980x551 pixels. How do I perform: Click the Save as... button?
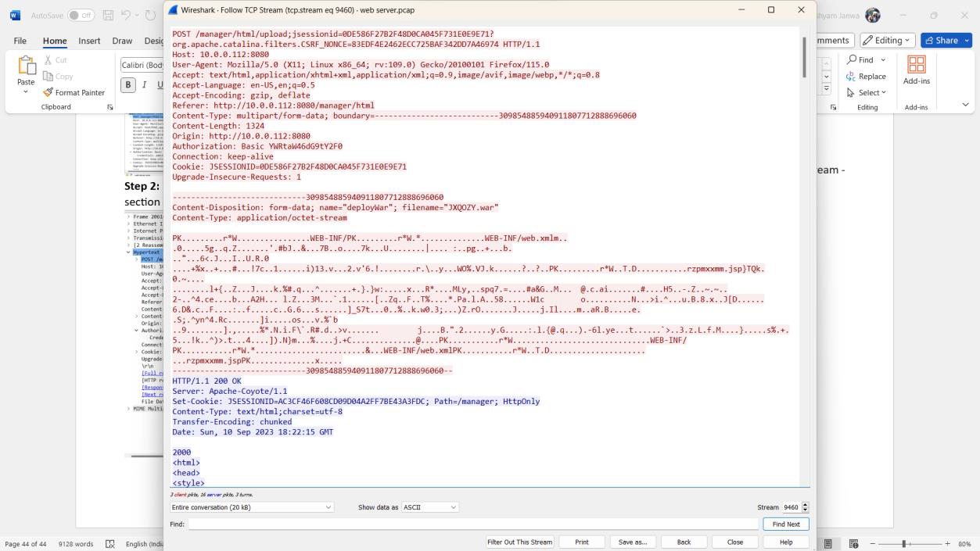click(x=632, y=542)
